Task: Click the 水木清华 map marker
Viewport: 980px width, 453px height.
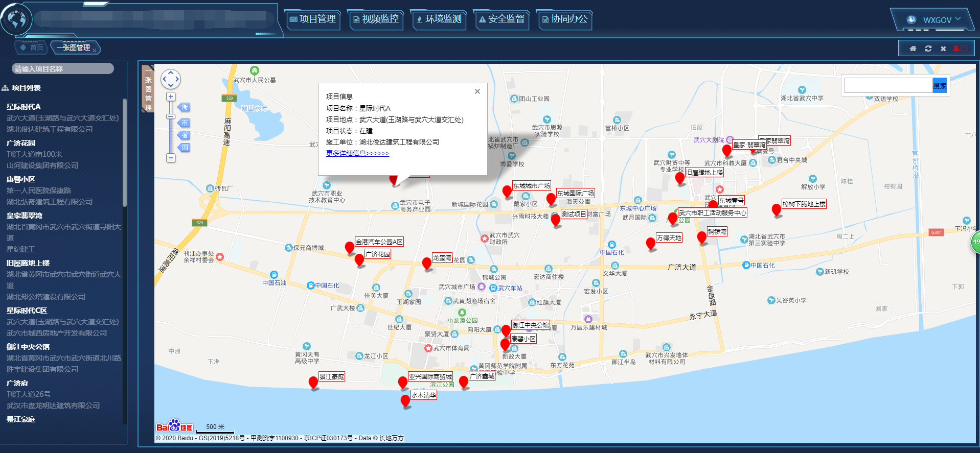Action: [405, 401]
